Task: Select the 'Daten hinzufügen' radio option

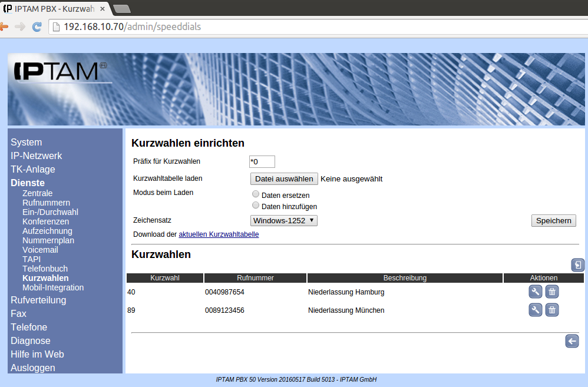Action: pos(256,205)
